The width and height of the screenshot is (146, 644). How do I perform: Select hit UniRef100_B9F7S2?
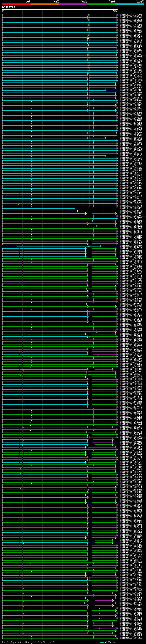click(x=131, y=138)
